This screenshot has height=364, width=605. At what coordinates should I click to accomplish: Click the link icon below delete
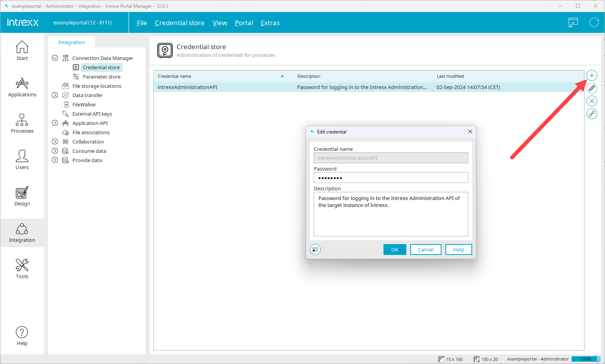[592, 114]
